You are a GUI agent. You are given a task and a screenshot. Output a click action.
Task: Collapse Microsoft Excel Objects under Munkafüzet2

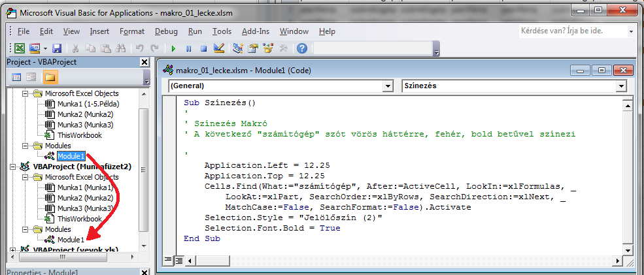pyautogui.click(x=25, y=177)
